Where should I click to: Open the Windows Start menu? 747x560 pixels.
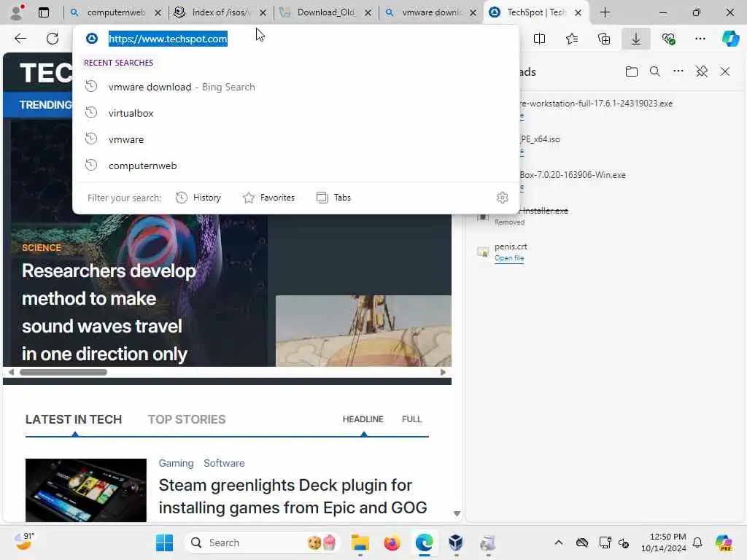click(165, 542)
